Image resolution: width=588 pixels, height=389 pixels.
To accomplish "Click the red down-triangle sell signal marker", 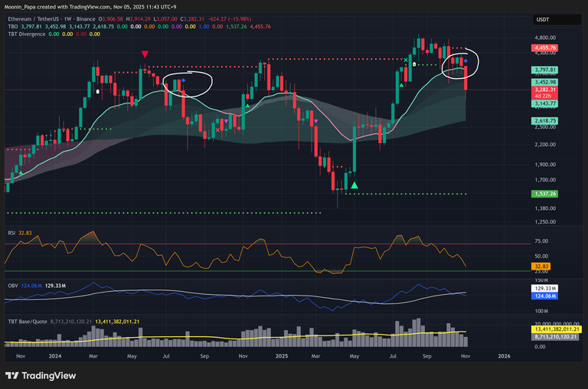I will pyautogui.click(x=145, y=54).
